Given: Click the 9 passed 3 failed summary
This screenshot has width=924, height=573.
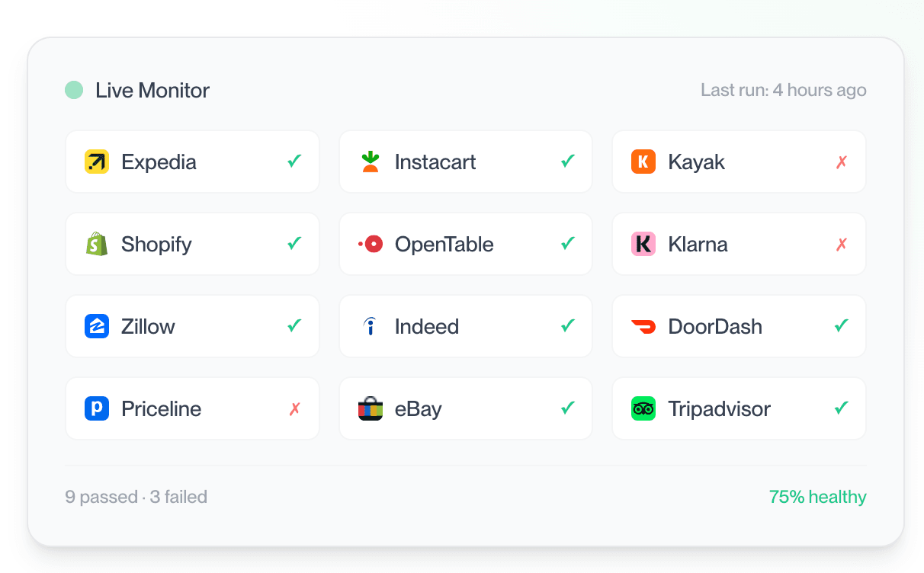Looking at the screenshot, I should (136, 497).
